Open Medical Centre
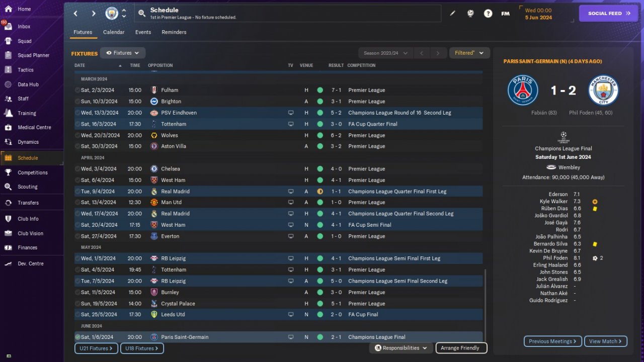Image resolution: width=644 pixels, height=362 pixels. tap(34, 127)
